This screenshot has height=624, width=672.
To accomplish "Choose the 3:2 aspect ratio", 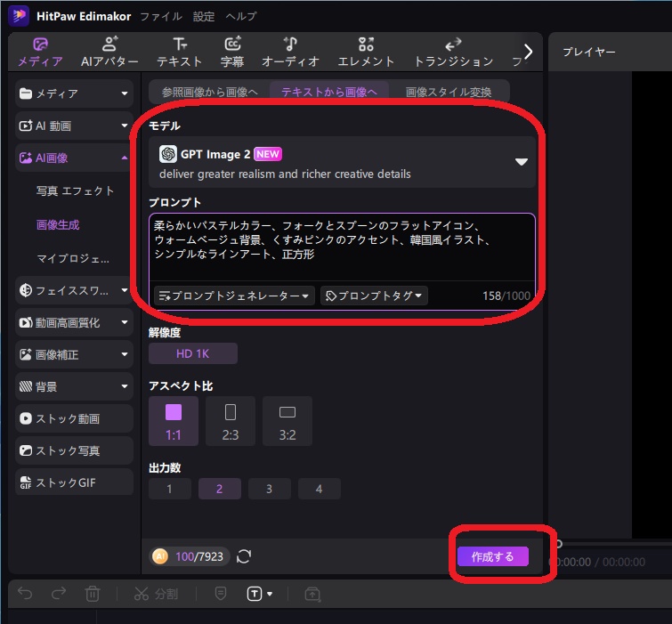I will (x=287, y=421).
